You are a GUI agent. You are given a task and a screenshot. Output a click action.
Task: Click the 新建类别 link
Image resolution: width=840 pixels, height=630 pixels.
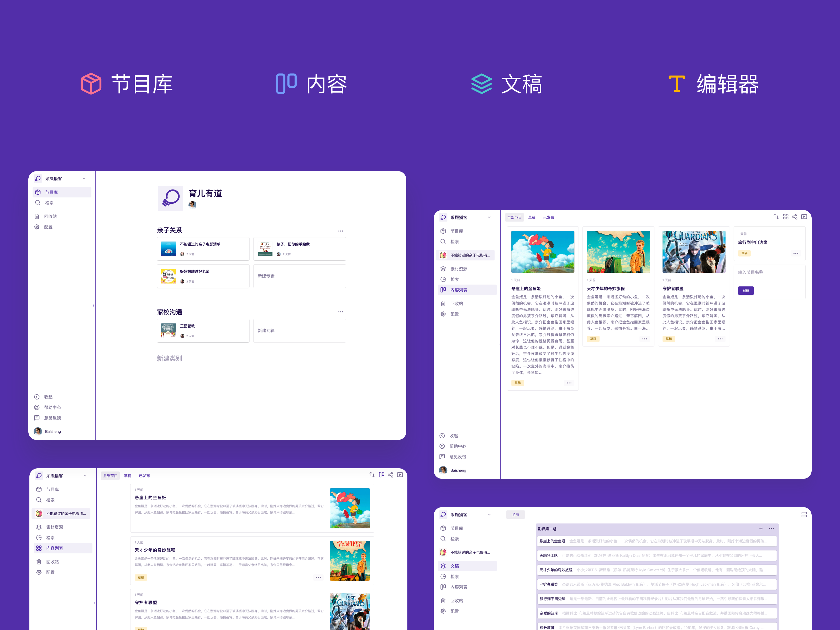(x=169, y=359)
